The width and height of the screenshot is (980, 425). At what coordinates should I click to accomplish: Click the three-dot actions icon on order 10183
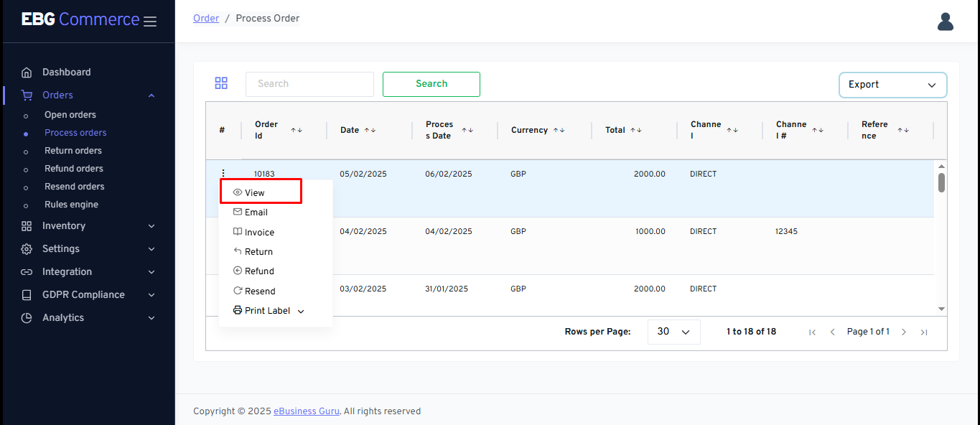click(x=223, y=173)
